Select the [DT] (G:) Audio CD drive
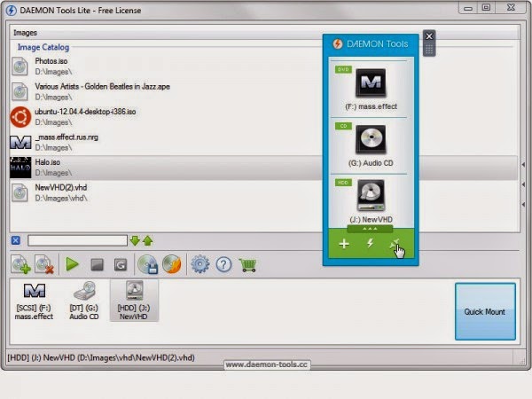The image size is (532, 399). [x=84, y=301]
